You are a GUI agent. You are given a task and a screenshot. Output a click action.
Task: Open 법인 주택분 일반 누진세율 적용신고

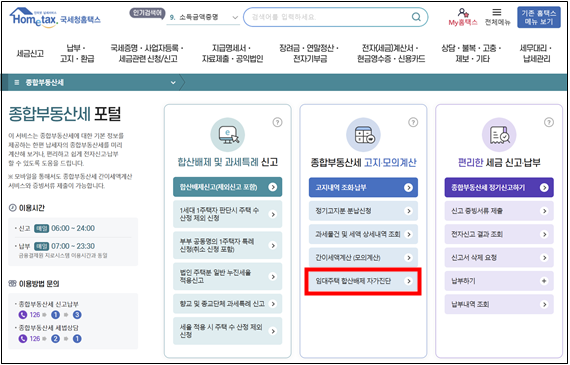click(x=228, y=277)
